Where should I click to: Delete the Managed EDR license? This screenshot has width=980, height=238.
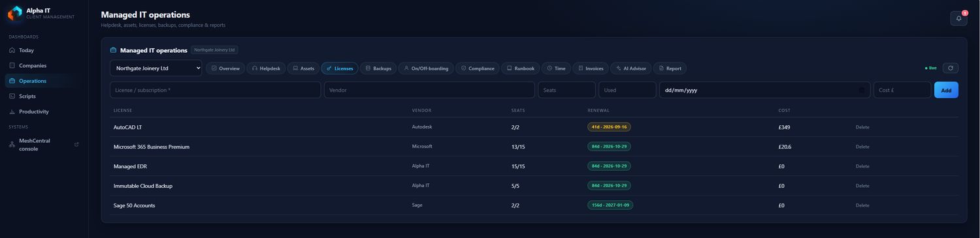pos(862,166)
